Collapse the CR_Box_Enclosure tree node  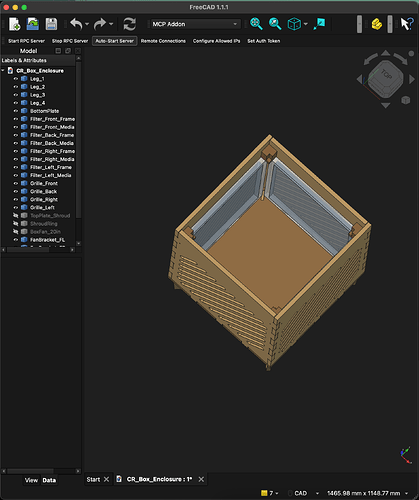pyautogui.click(x=3, y=71)
